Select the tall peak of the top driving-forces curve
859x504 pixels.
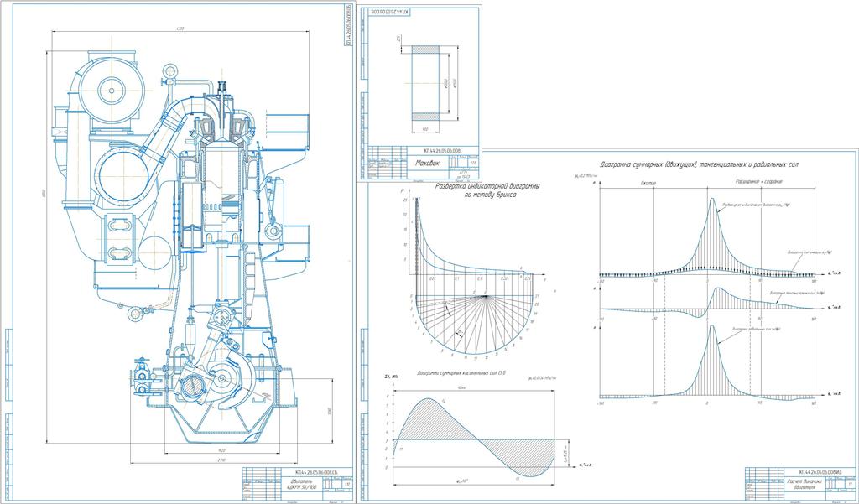(x=712, y=236)
